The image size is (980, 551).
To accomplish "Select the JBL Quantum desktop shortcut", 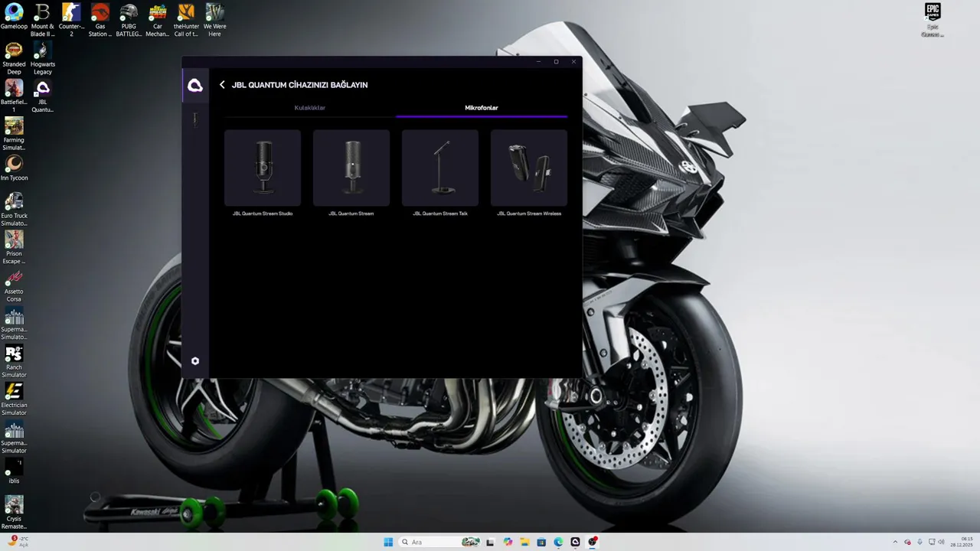I will coord(43,96).
